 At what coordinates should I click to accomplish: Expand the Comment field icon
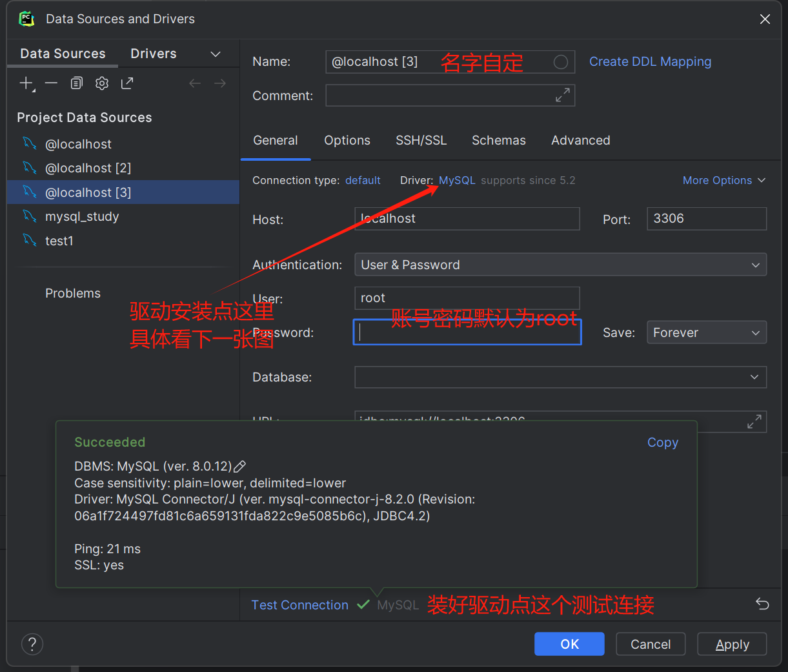(x=563, y=96)
